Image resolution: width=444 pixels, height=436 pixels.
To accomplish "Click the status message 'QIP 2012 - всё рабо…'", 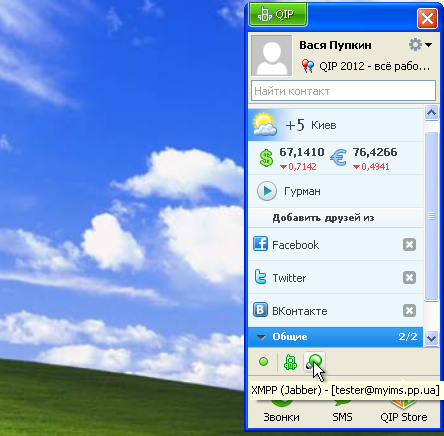I will coord(375,66).
